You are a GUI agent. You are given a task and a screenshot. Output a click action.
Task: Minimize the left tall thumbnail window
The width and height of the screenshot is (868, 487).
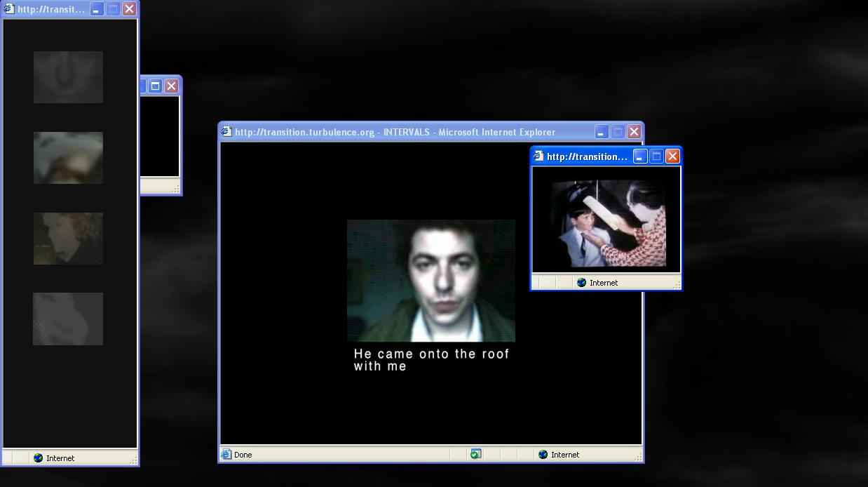[x=97, y=9]
